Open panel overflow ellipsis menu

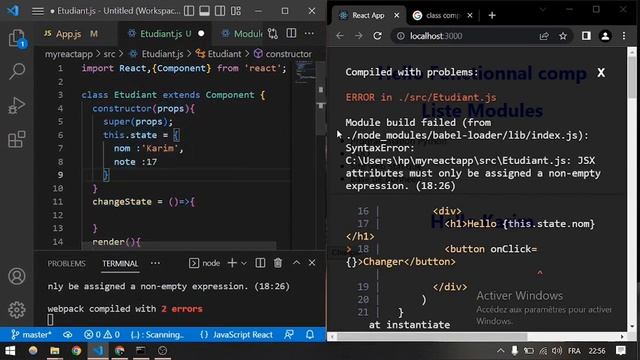[x=156, y=263]
